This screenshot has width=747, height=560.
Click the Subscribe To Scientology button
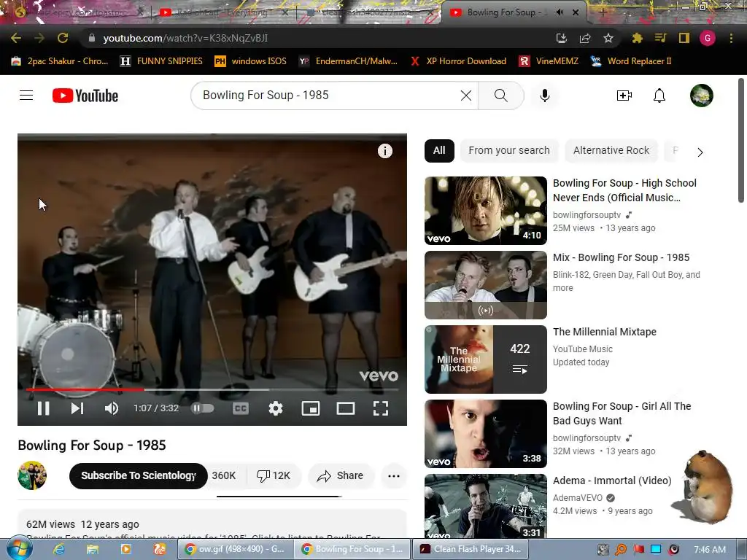(x=138, y=475)
